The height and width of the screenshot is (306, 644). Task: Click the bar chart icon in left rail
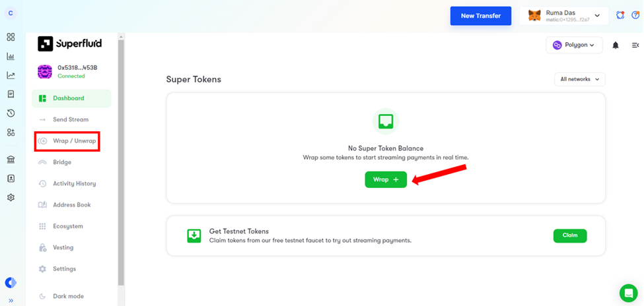click(x=11, y=57)
